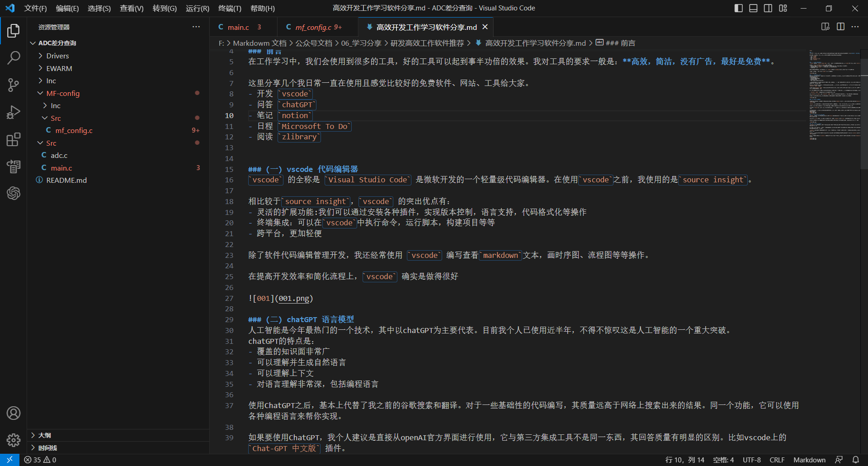This screenshot has height=466, width=868.
Task: Open the Source Control view
Action: point(14,85)
